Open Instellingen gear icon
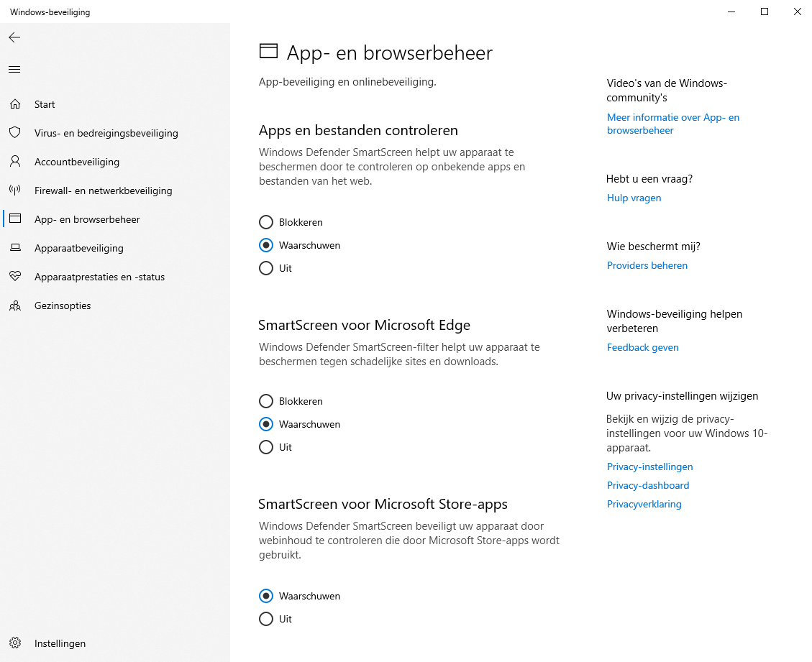 (x=14, y=643)
